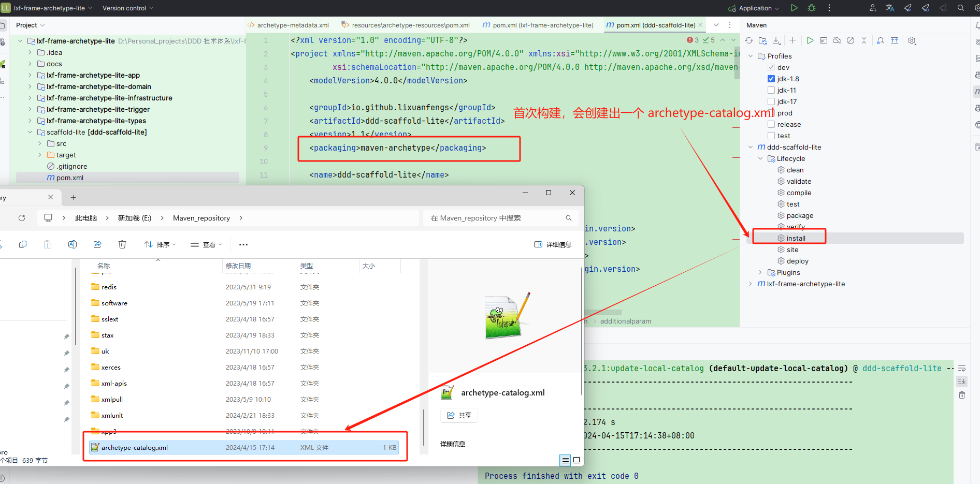
Task: Rename item in Explorer toolbar
Action: click(73, 244)
